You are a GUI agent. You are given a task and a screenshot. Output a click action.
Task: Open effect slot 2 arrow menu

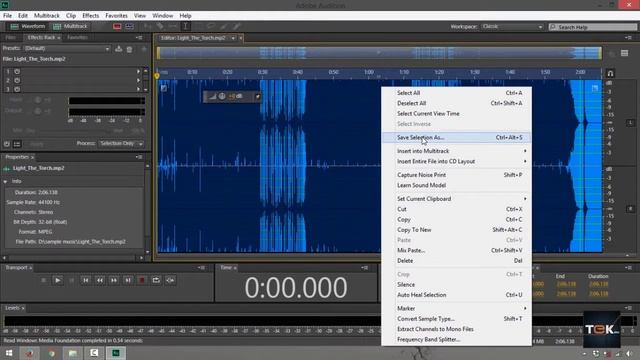coord(138,80)
